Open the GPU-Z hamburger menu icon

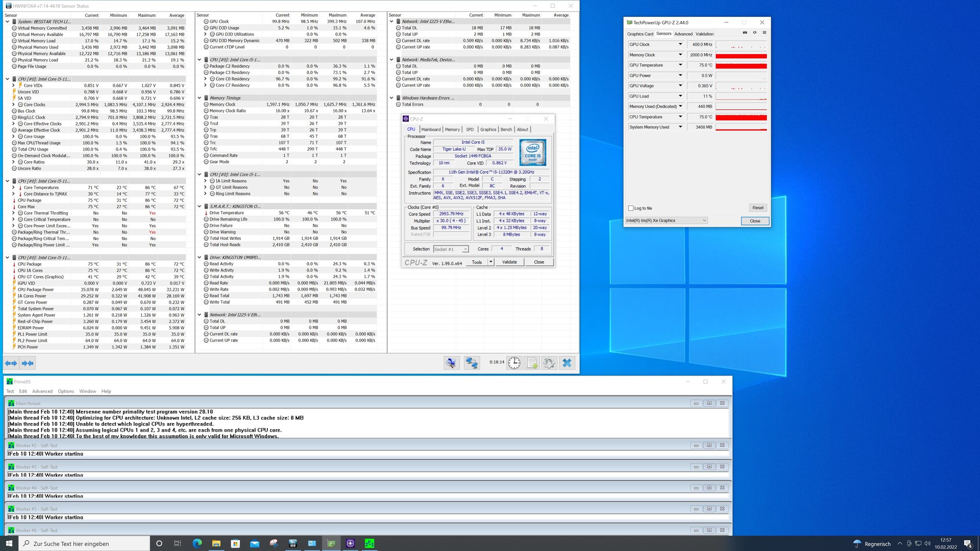click(764, 33)
